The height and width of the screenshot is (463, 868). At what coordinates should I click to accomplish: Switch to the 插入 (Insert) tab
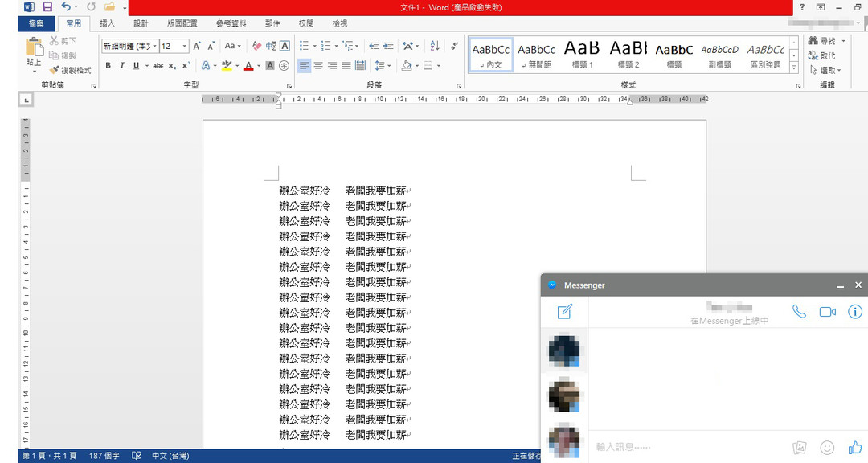coord(108,23)
